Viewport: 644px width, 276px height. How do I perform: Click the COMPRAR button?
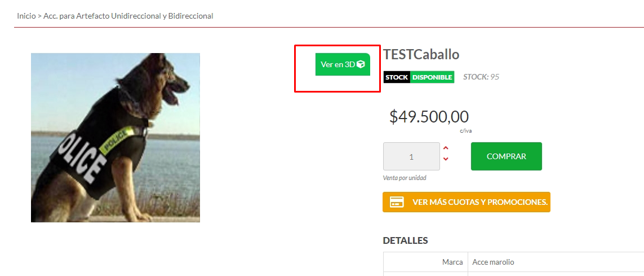click(x=507, y=156)
